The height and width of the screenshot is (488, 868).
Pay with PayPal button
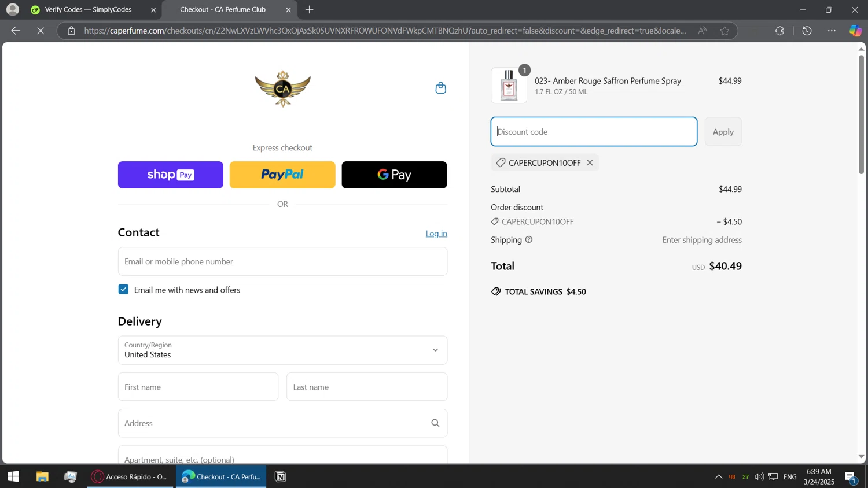point(282,175)
